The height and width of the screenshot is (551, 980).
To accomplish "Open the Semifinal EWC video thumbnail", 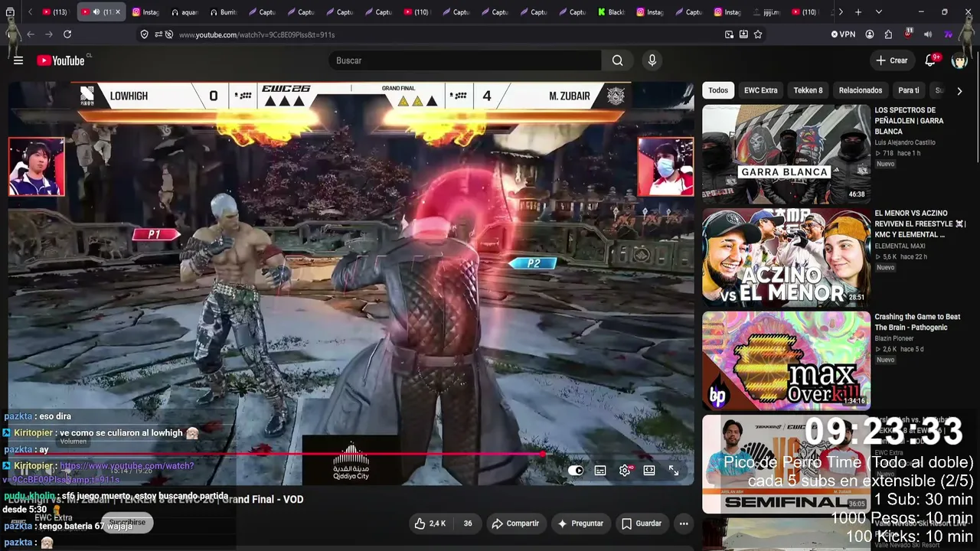I will coord(786,464).
